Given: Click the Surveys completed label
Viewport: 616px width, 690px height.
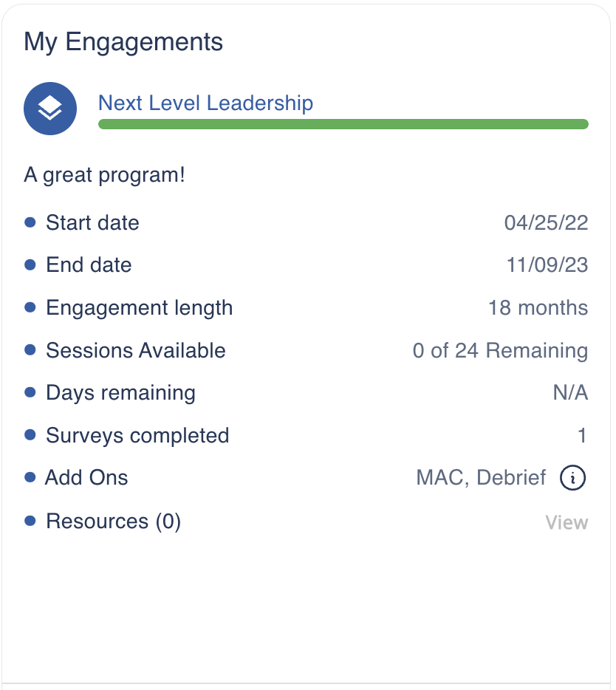Looking at the screenshot, I should pos(137,436).
